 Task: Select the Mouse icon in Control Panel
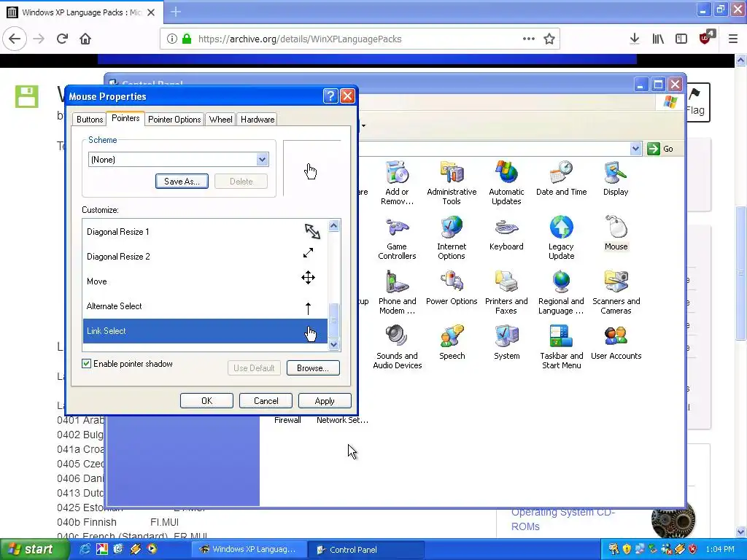616,233
